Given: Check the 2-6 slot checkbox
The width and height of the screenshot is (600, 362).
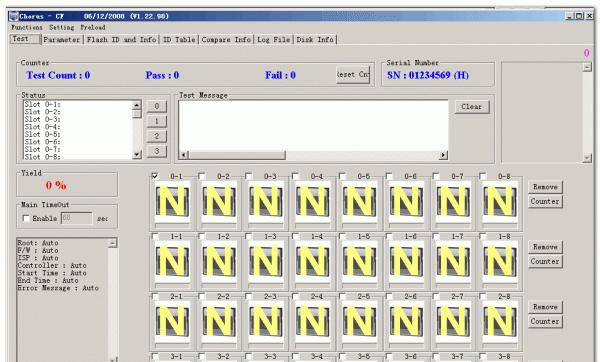Looking at the screenshot, I should point(389,296).
